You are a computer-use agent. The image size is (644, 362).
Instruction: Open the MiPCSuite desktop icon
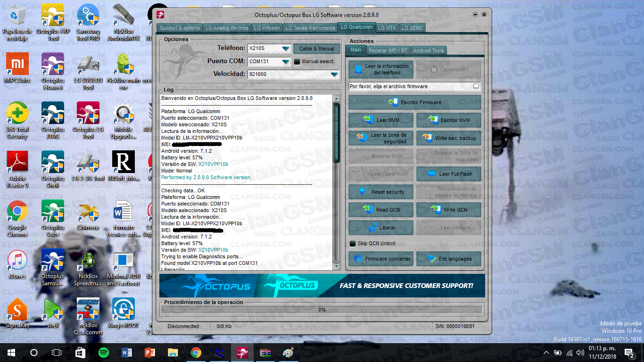[x=17, y=67]
